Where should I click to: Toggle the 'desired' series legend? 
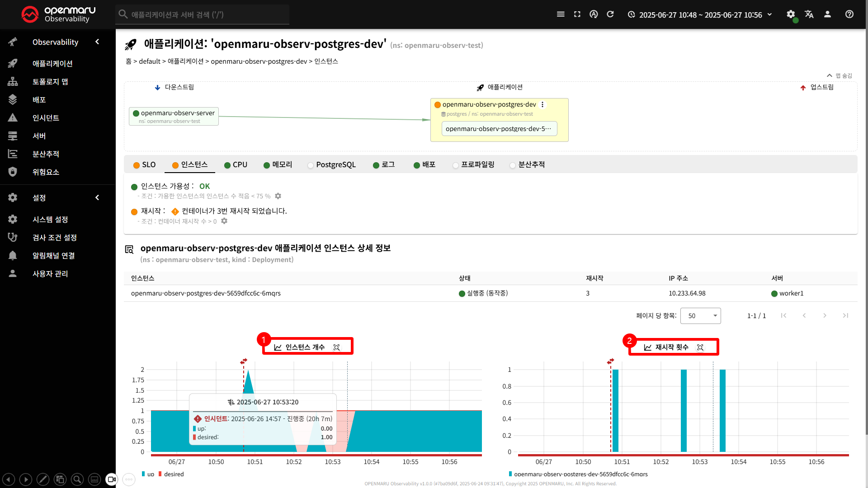click(x=172, y=474)
